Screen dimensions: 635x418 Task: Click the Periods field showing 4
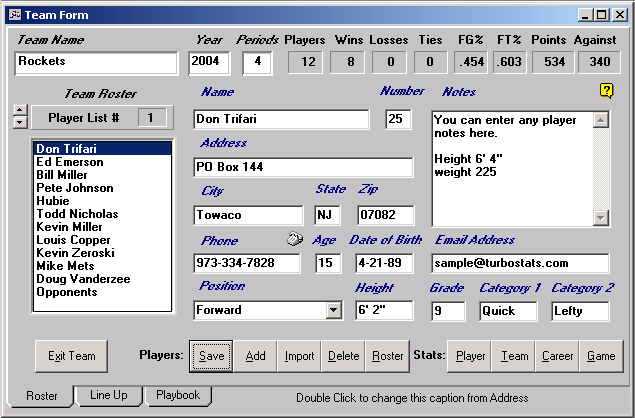[257, 63]
